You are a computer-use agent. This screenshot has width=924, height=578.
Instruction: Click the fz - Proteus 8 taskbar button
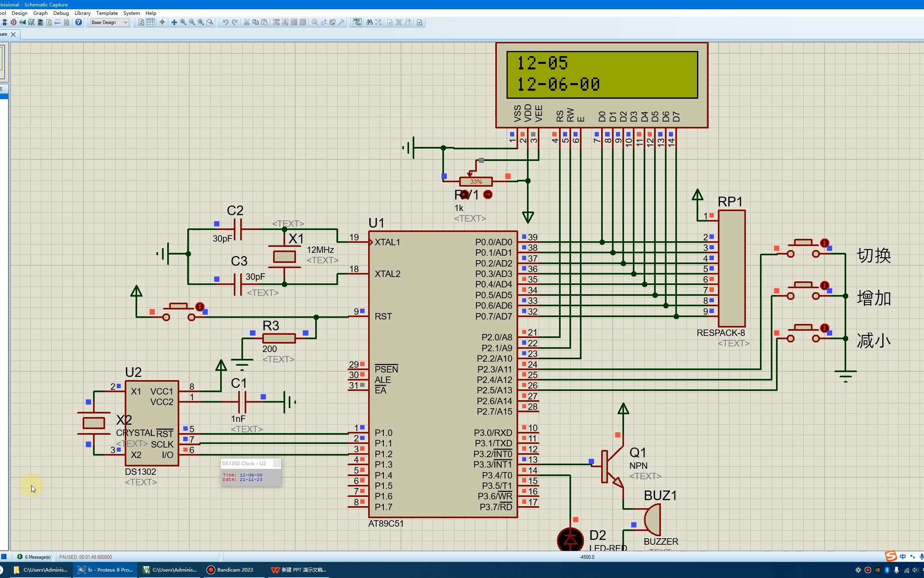pyautogui.click(x=105, y=570)
